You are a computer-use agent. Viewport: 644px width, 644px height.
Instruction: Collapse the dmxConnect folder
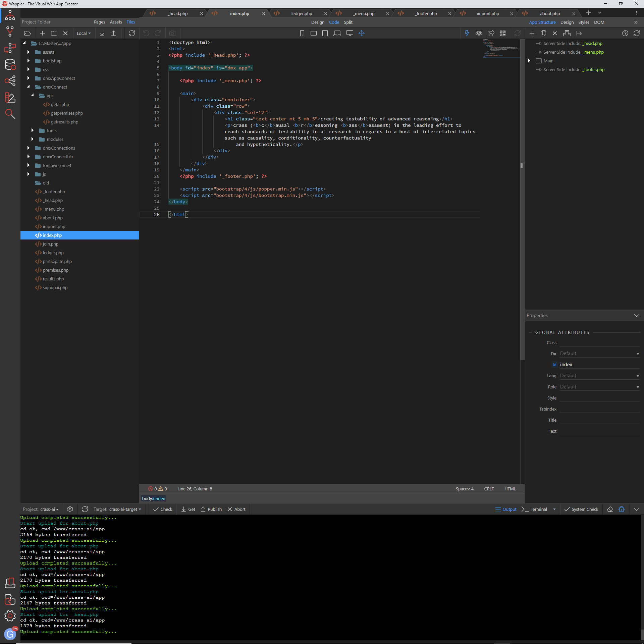[29, 87]
